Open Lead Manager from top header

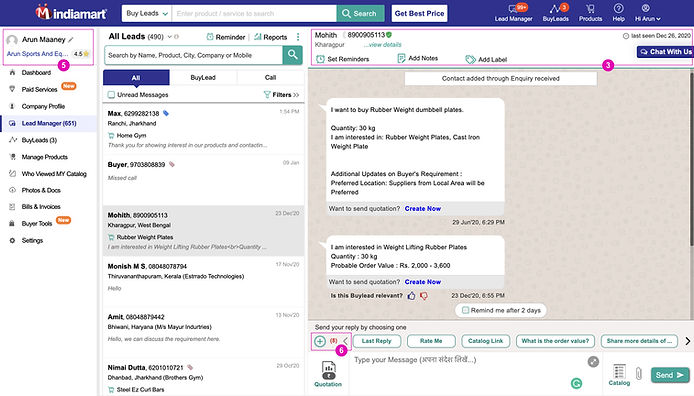click(x=513, y=13)
